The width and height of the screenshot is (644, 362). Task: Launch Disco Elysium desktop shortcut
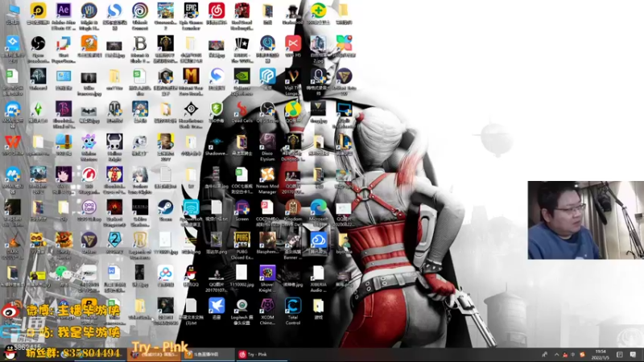pyautogui.click(x=267, y=142)
